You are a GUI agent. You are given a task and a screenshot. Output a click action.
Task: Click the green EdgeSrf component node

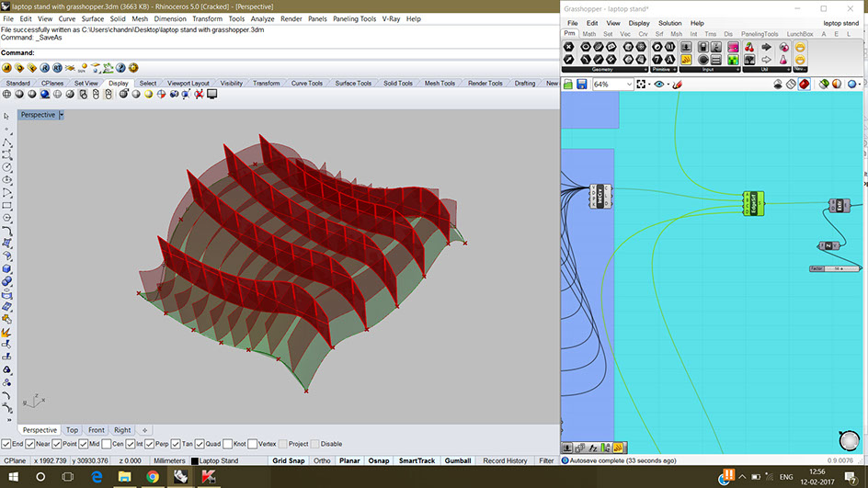[x=753, y=204]
